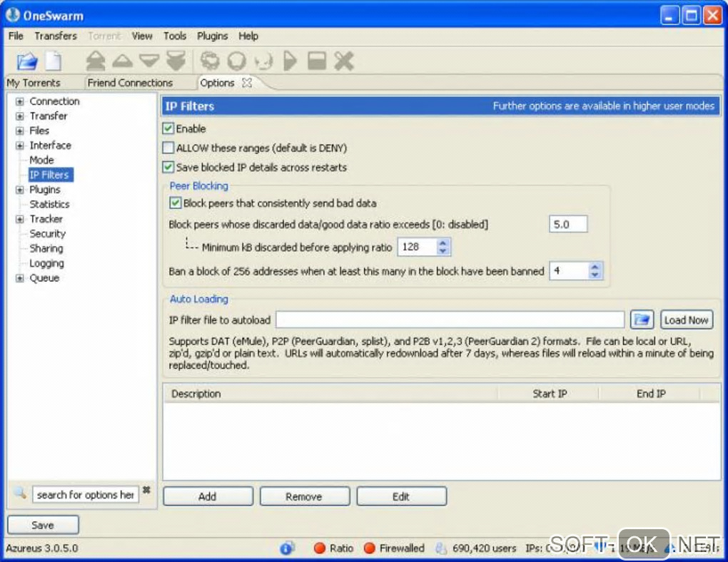Select Logging in options tree

[x=46, y=263]
